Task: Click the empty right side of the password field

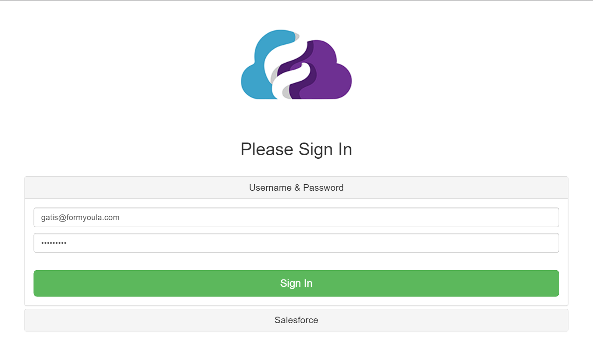Action: coord(395,243)
